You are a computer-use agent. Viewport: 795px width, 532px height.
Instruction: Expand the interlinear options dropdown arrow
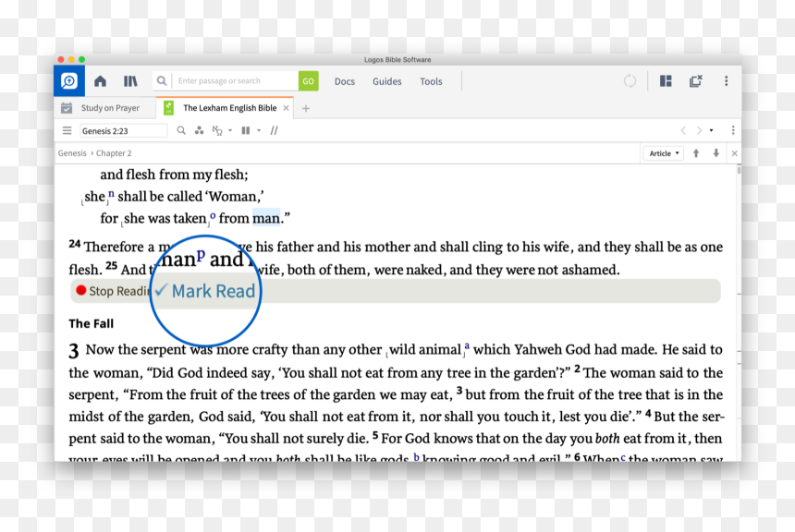pyautogui.click(x=230, y=131)
